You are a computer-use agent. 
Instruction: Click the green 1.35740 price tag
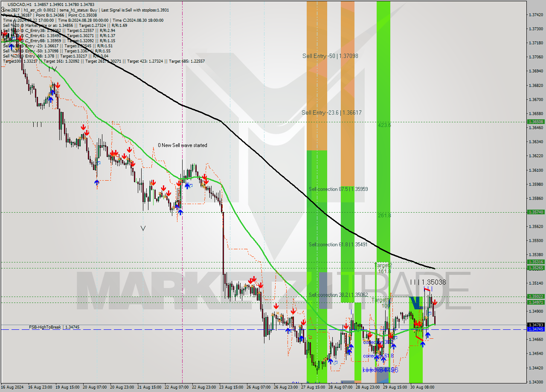click(535, 212)
